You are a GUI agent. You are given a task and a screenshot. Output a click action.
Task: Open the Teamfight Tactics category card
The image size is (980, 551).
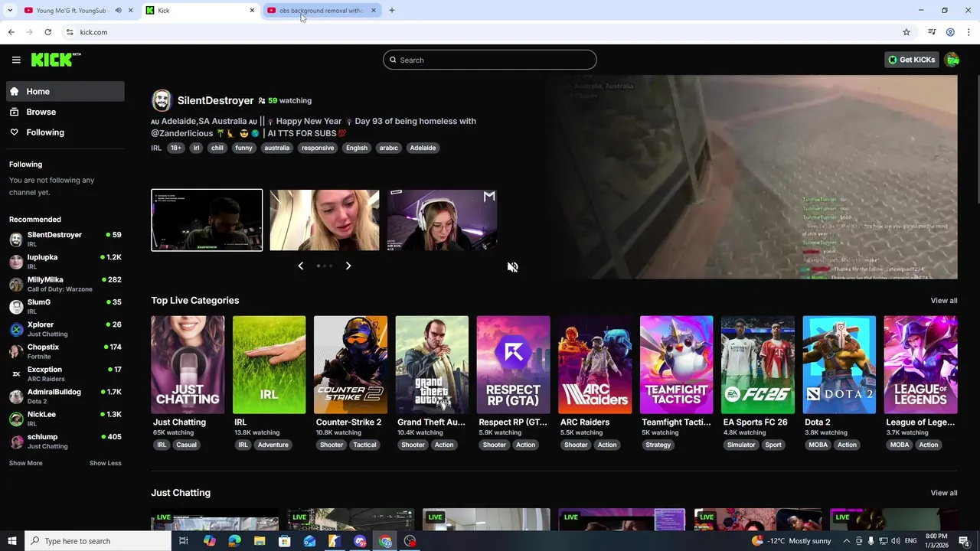point(676,365)
